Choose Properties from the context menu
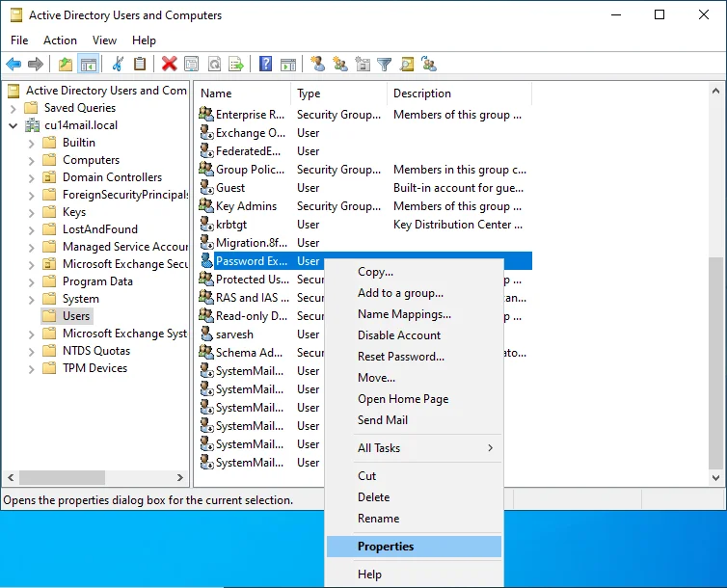 tap(414, 547)
